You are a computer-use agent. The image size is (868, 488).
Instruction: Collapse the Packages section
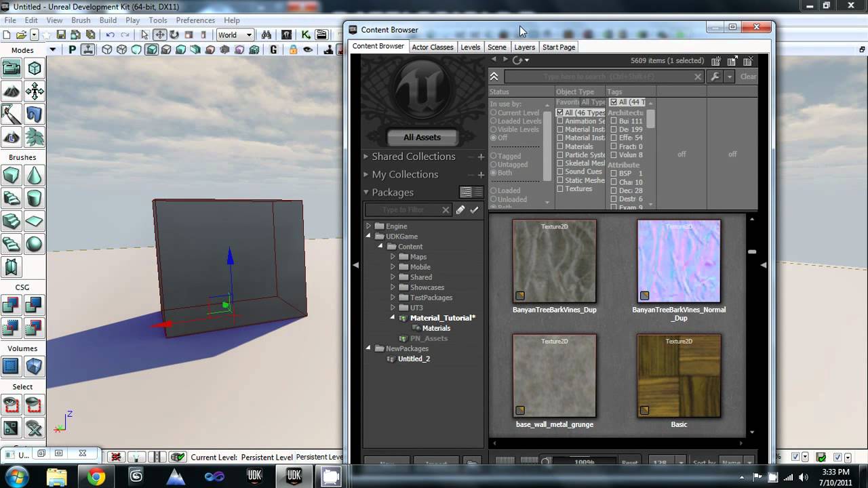pos(366,192)
